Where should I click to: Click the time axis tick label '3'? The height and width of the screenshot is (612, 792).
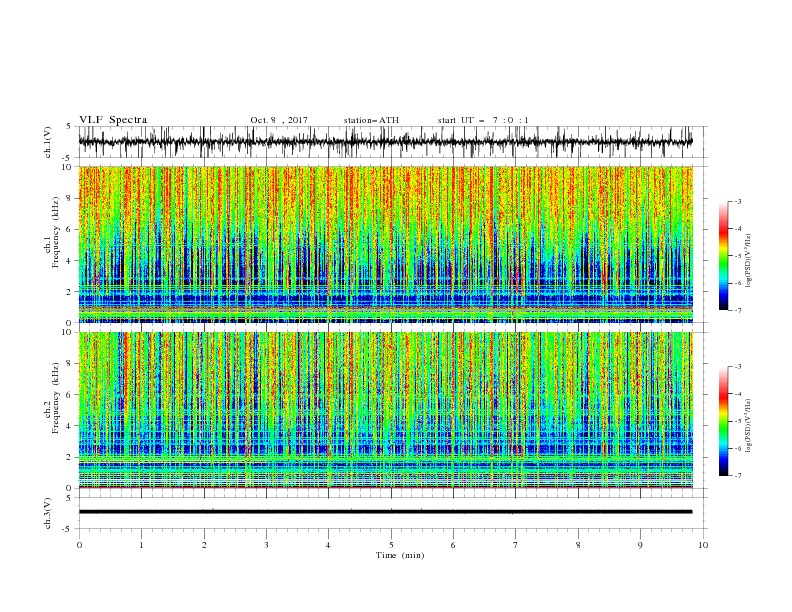click(266, 545)
